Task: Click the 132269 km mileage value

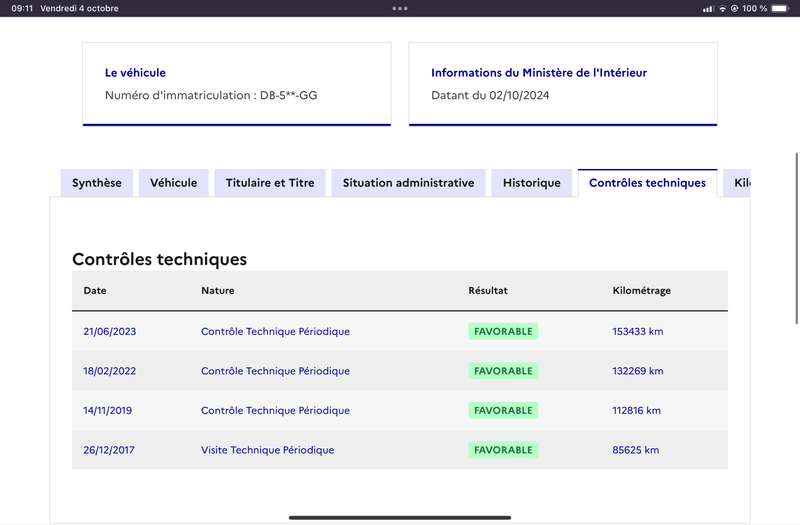Action: 638,371
